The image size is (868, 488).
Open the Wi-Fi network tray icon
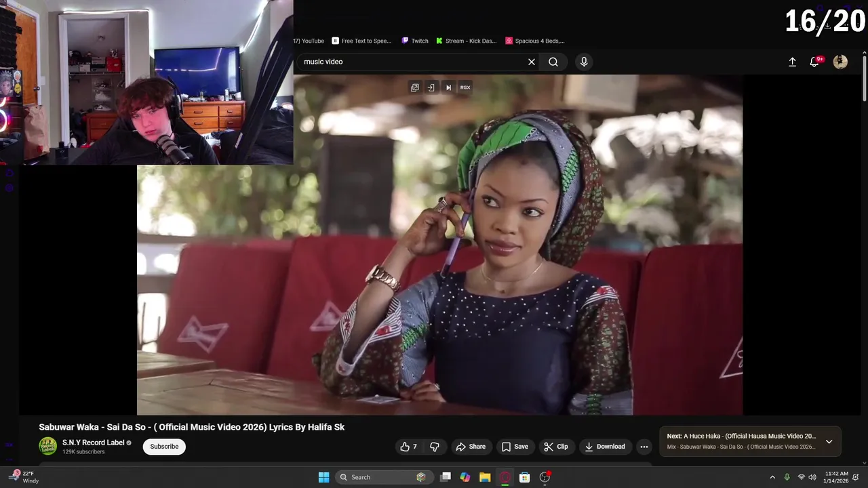point(802,477)
